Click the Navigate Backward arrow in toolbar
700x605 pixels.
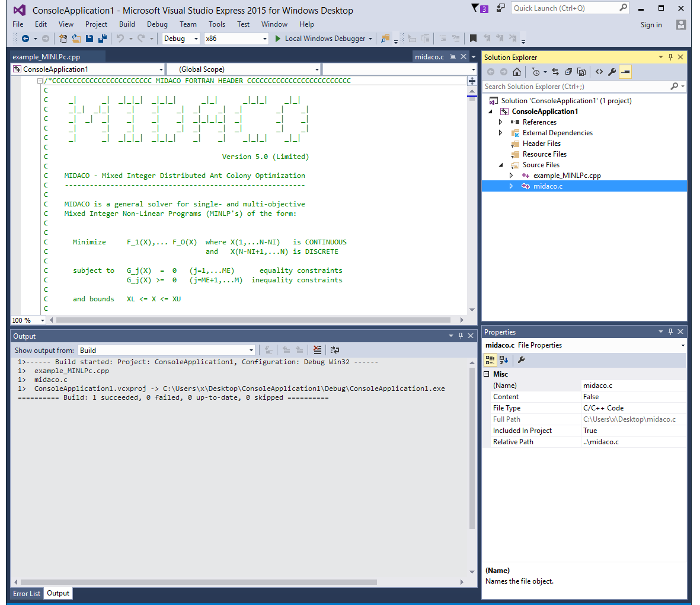[25, 39]
